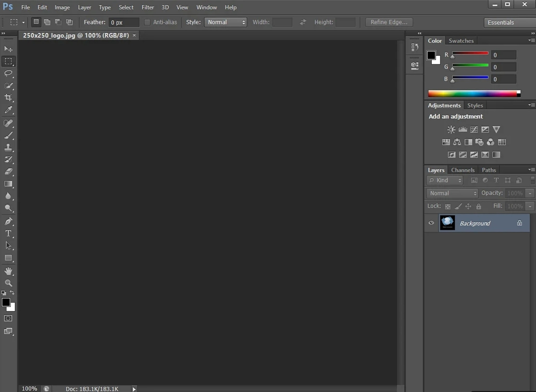Open the Style dropdown set to Normal
536x392 pixels.
click(225, 22)
